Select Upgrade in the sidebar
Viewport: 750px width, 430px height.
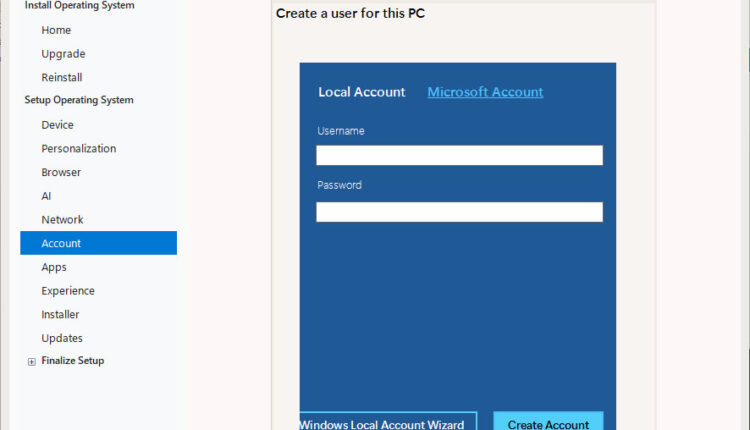(63, 54)
